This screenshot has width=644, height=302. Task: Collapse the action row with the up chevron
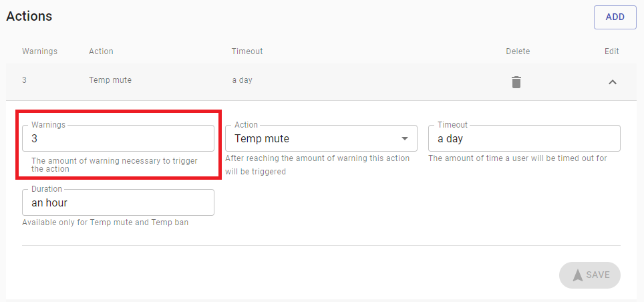click(613, 82)
